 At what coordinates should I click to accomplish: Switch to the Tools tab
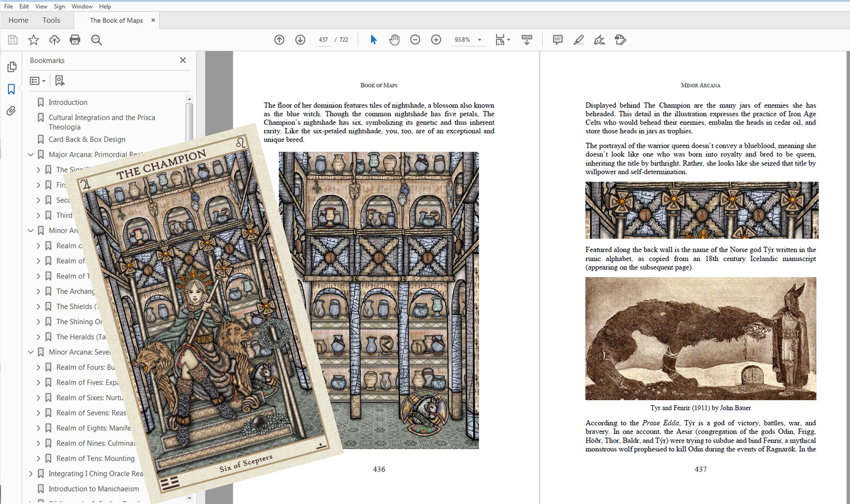tap(51, 20)
